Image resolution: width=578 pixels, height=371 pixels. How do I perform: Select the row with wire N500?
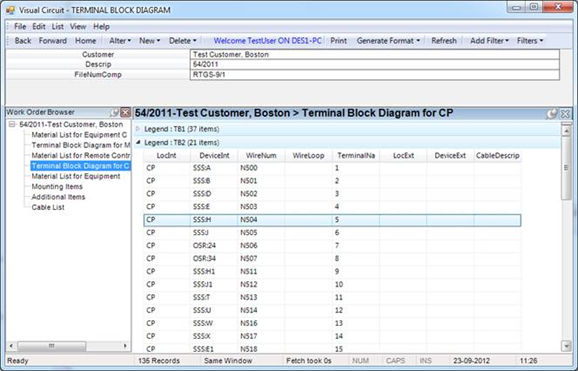tap(332, 168)
